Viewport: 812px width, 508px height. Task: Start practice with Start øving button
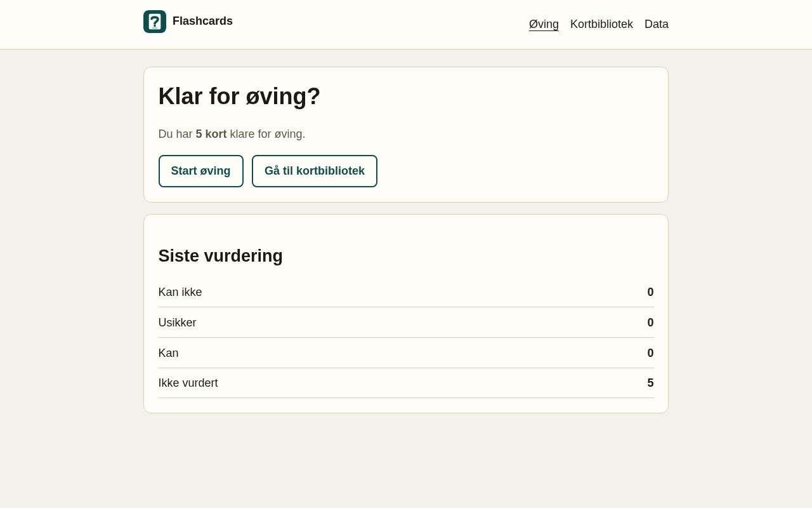pyautogui.click(x=201, y=171)
